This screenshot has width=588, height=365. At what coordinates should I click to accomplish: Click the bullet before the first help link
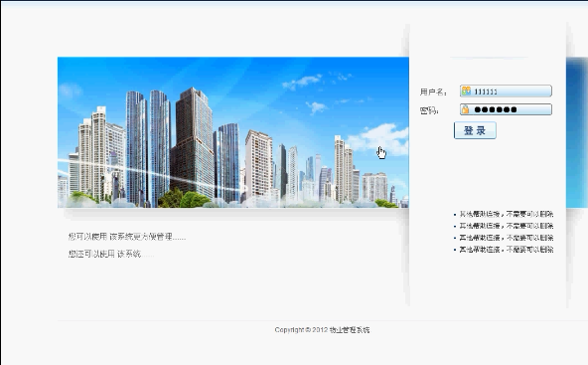tap(455, 215)
